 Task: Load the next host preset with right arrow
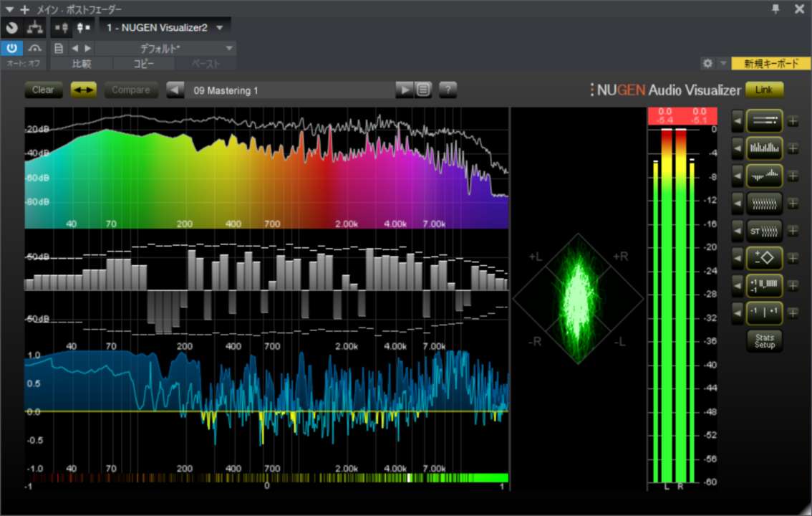pyautogui.click(x=88, y=48)
